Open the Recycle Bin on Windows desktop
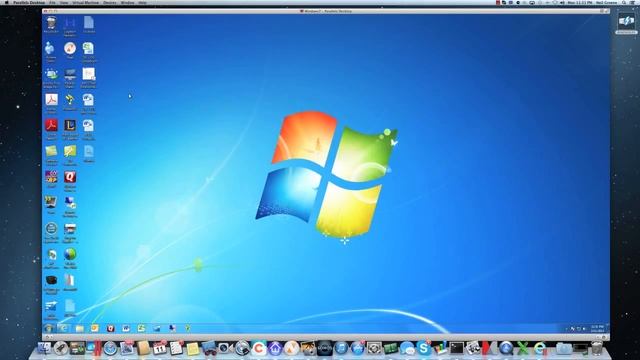Viewport: 640px width, 360px height. pos(51,23)
